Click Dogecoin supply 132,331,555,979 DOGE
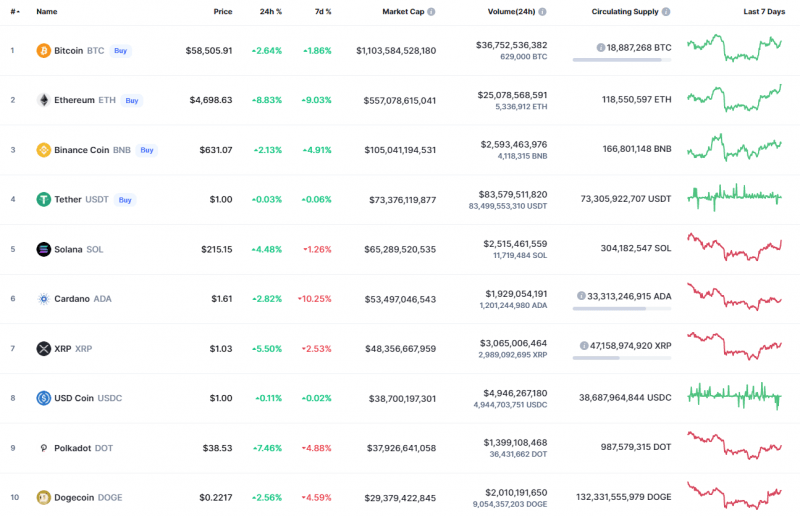Image resolution: width=800 pixels, height=516 pixels. click(x=623, y=497)
